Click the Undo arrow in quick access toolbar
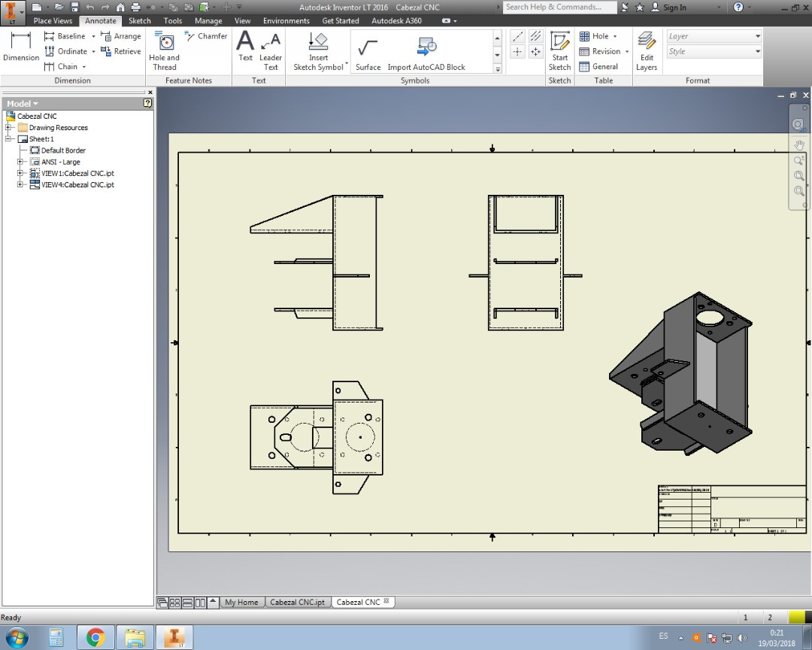Viewport: 812px width, 650px height. point(90,8)
